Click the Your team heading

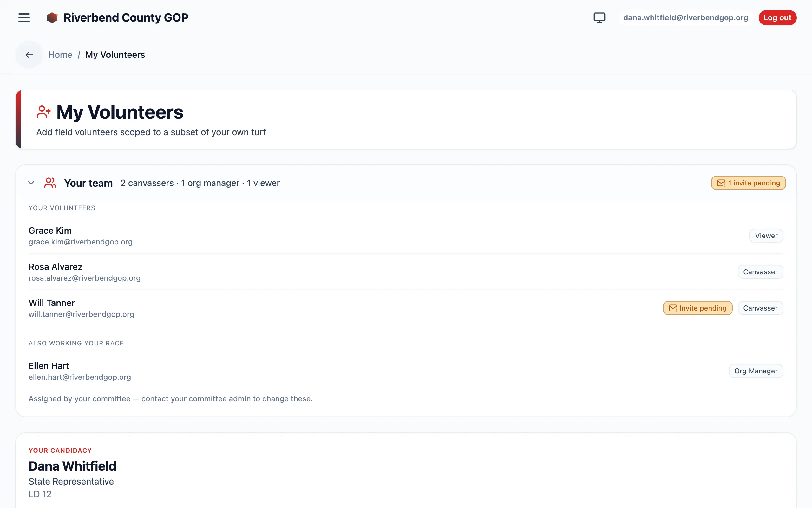88,183
